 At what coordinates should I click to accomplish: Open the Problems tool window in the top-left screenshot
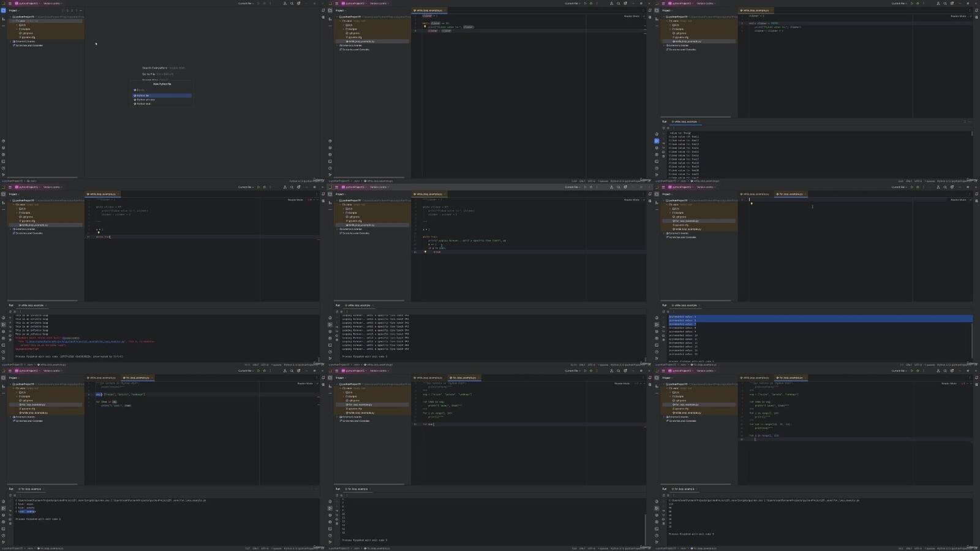[3, 168]
